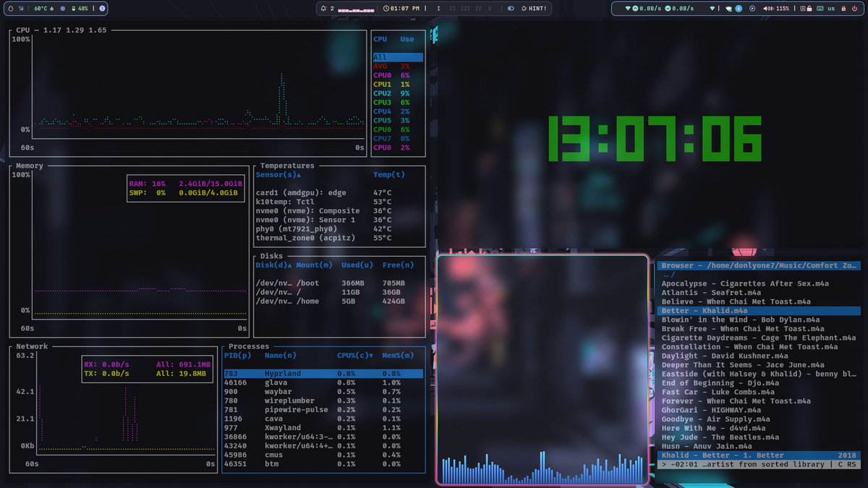Click the Bluetooth icon in the bar
This screenshot has height=488, width=868.
click(739, 9)
